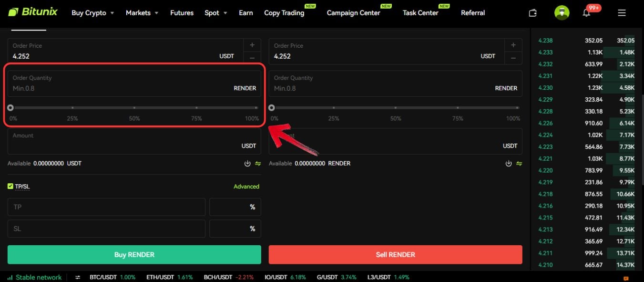
Task: Open the hamburger menu
Action: pyautogui.click(x=622, y=13)
